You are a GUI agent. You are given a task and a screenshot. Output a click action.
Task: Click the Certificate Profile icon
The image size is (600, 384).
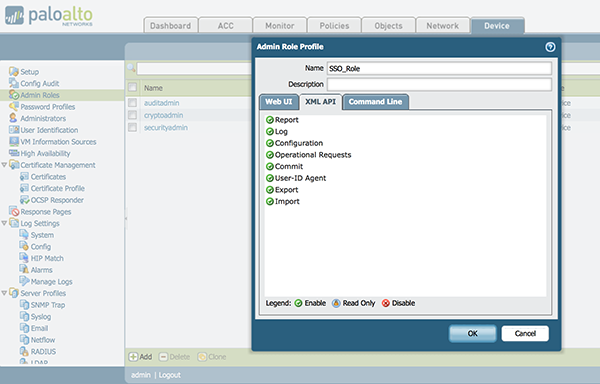[x=24, y=188]
